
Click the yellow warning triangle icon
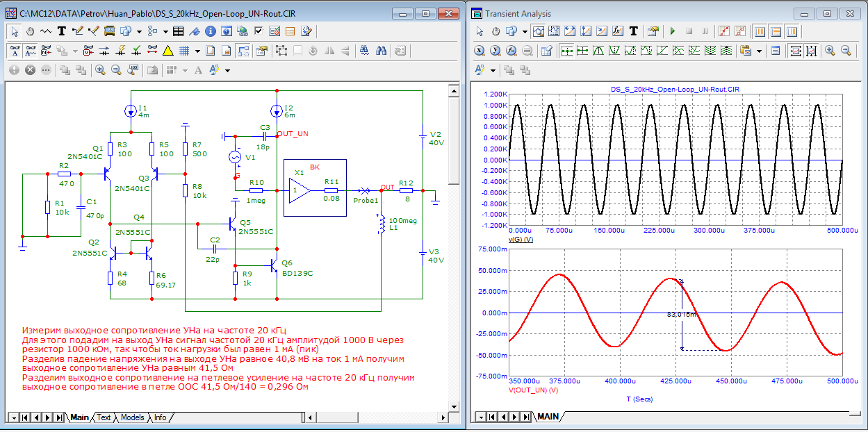pos(167,51)
